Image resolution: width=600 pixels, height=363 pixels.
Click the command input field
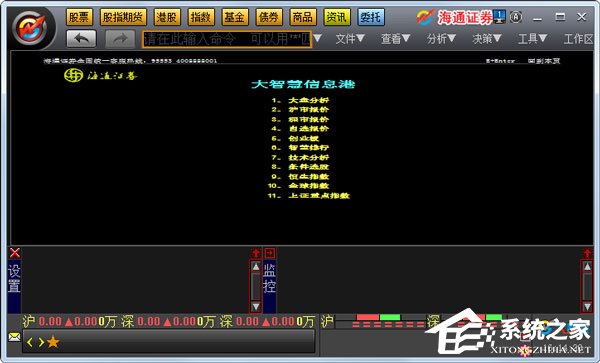click(x=227, y=39)
